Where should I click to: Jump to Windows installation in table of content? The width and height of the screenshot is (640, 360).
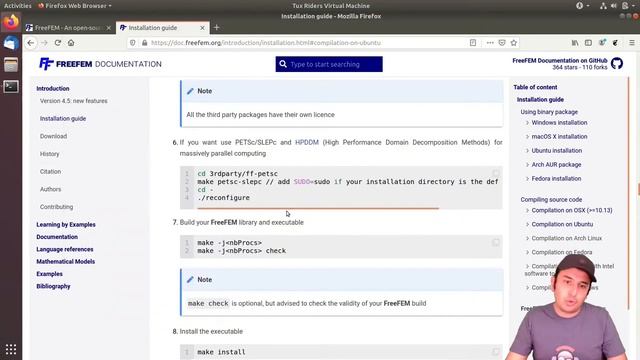tap(559, 122)
